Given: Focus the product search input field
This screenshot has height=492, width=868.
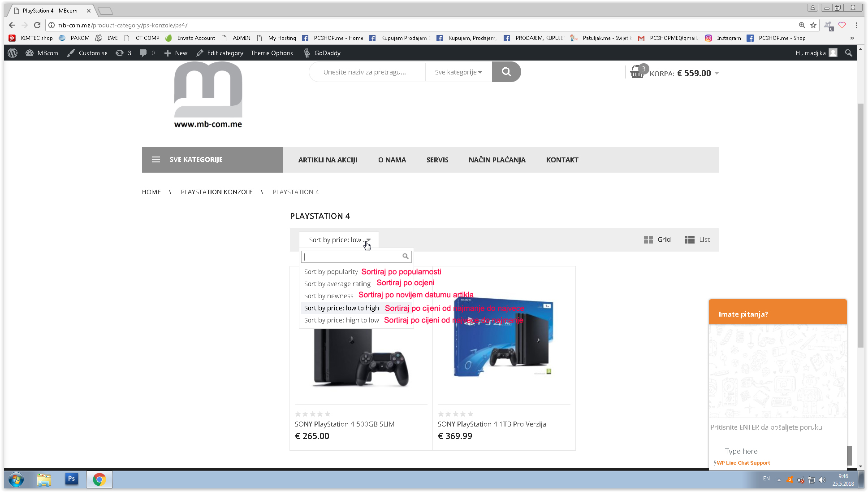Looking at the screenshot, I should 367,72.
